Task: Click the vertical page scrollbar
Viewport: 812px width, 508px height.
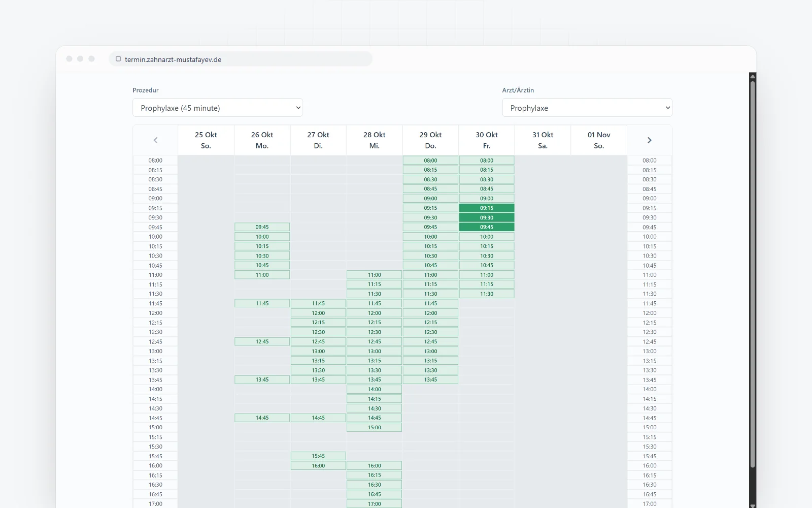Action: click(753, 274)
